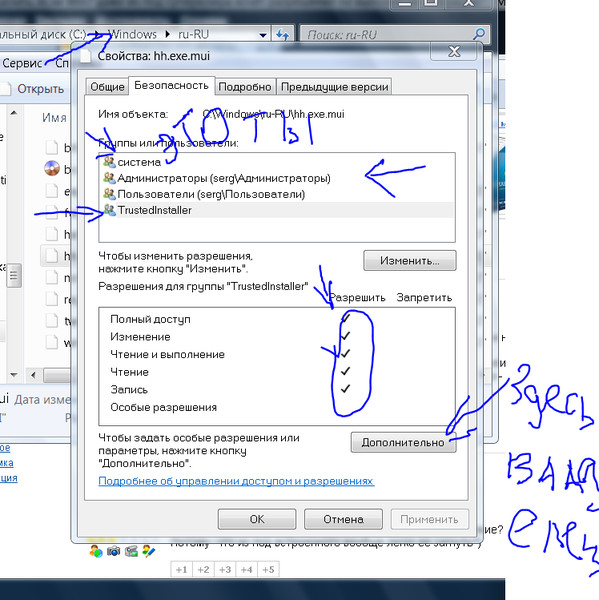This screenshot has height=600, width=599.
Task: Open the Подробно tab
Action: (x=245, y=87)
